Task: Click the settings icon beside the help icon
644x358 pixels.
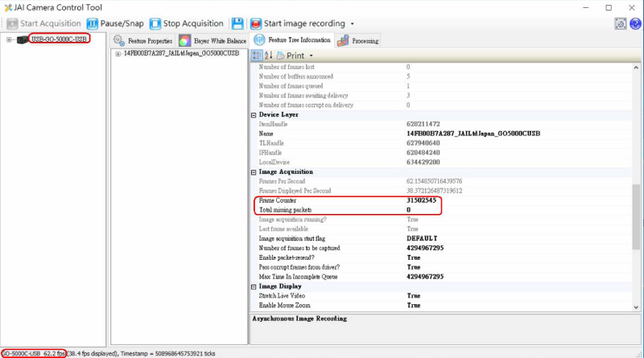Action: pyautogui.click(x=621, y=23)
